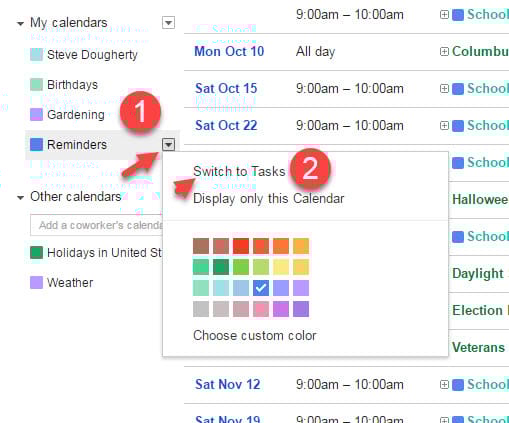
Task: Collapse the Other calendars section
Action: [x=20, y=197]
